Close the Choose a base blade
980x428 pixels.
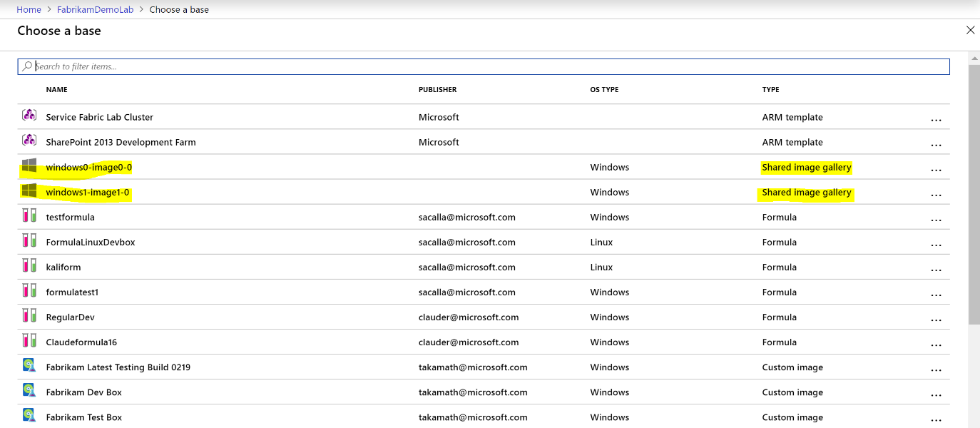970,30
